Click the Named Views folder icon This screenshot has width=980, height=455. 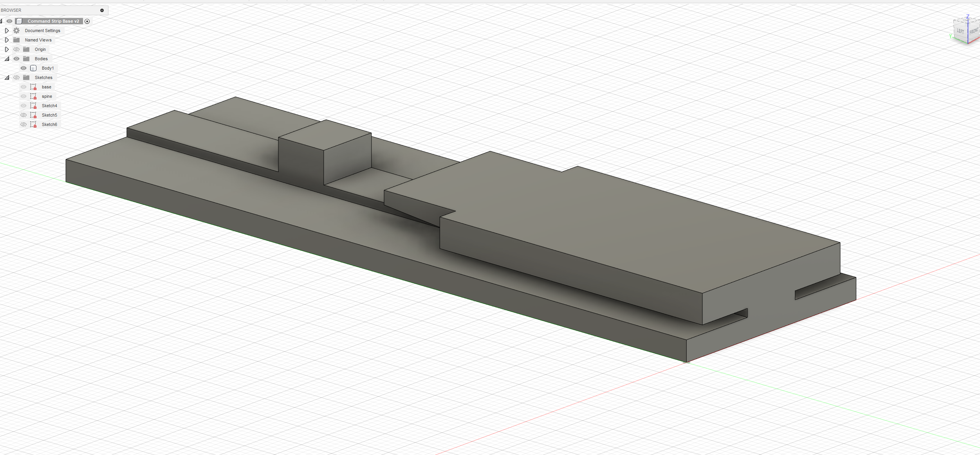(16, 40)
